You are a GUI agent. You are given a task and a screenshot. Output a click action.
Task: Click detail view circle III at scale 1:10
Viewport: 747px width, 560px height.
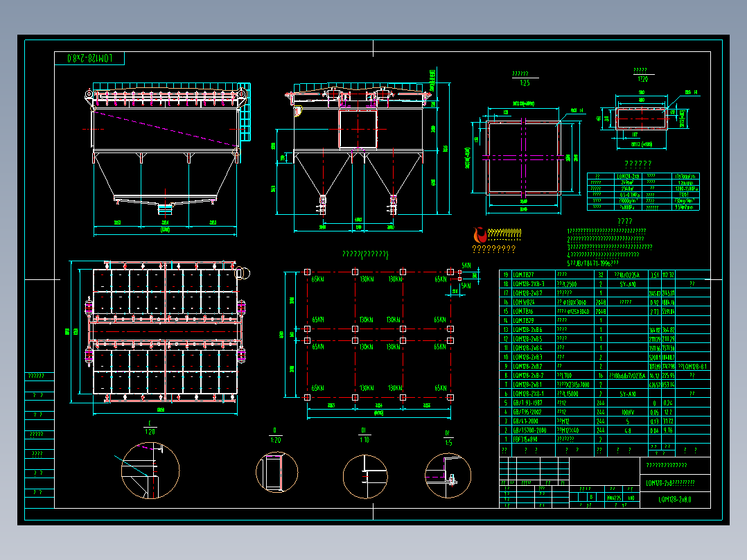click(365, 476)
